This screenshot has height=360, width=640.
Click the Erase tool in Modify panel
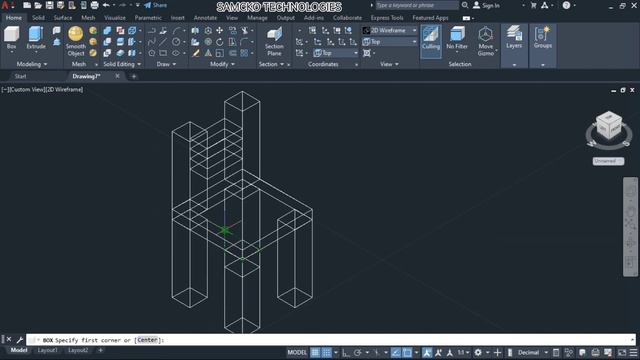pyautogui.click(x=196, y=53)
